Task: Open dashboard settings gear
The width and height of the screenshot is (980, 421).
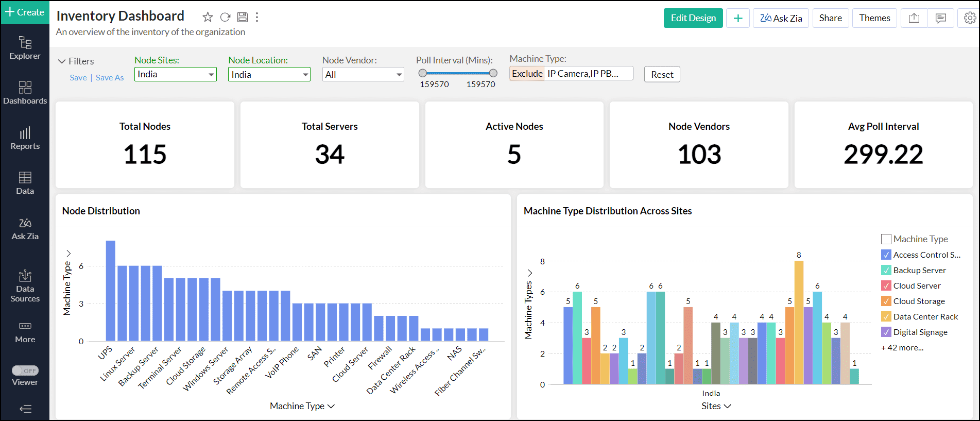Action: pyautogui.click(x=970, y=18)
